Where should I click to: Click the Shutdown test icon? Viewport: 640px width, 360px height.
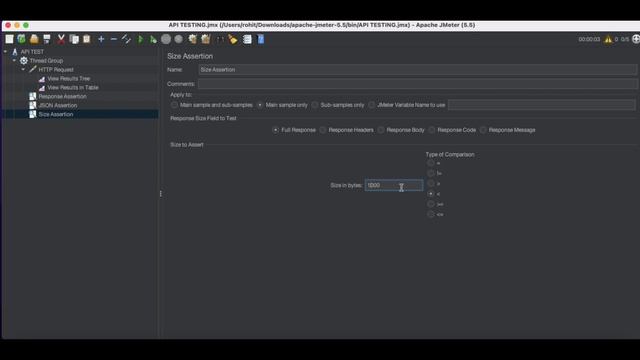tap(178, 39)
